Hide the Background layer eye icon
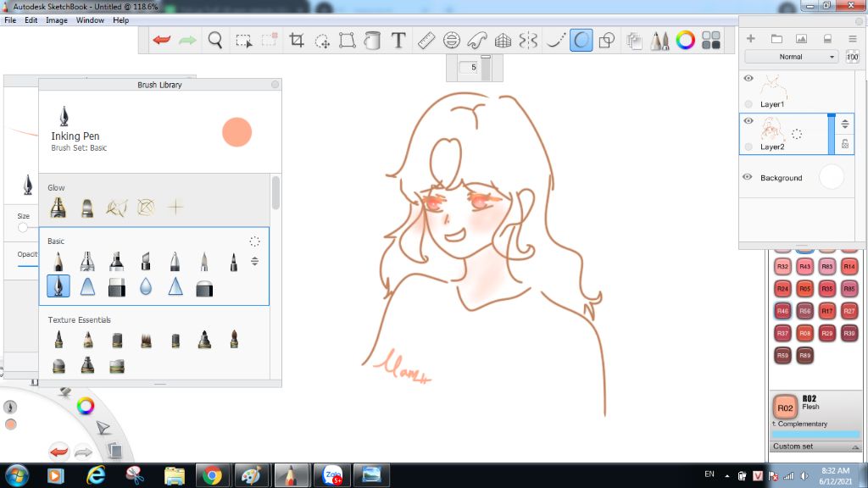 (x=748, y=177)
